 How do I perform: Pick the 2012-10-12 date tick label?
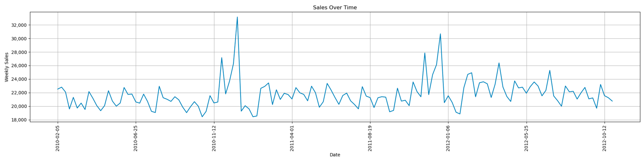[604, 138]
